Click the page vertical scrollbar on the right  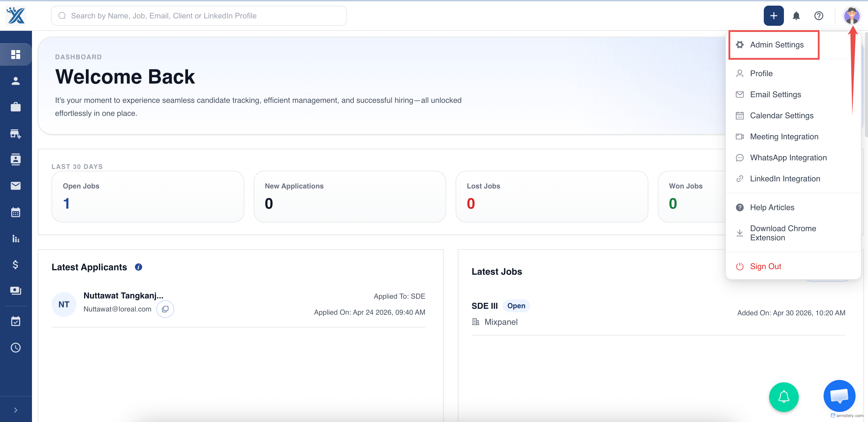click(x=866, y=84)
